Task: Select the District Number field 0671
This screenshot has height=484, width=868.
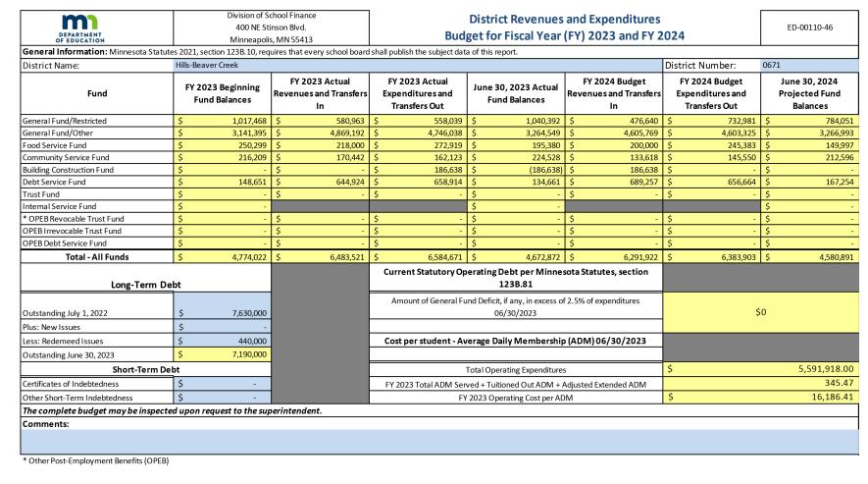Action: click(809, 66)
